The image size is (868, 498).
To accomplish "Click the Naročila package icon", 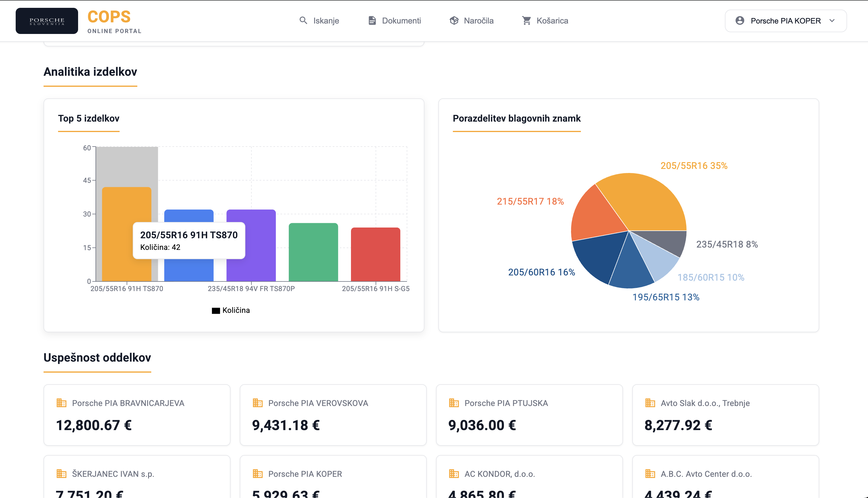I will click(454, 21).
